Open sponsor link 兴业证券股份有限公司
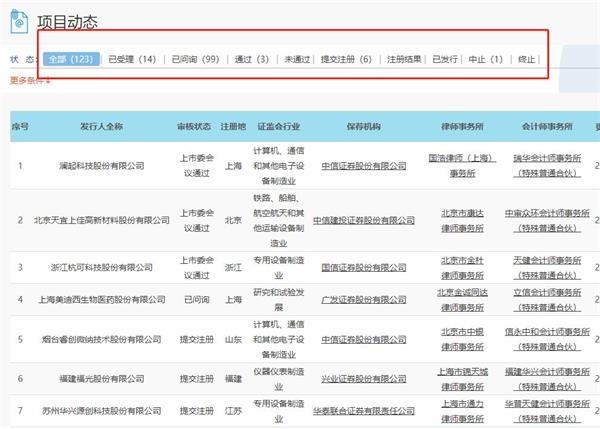 [x=364, y=379]
